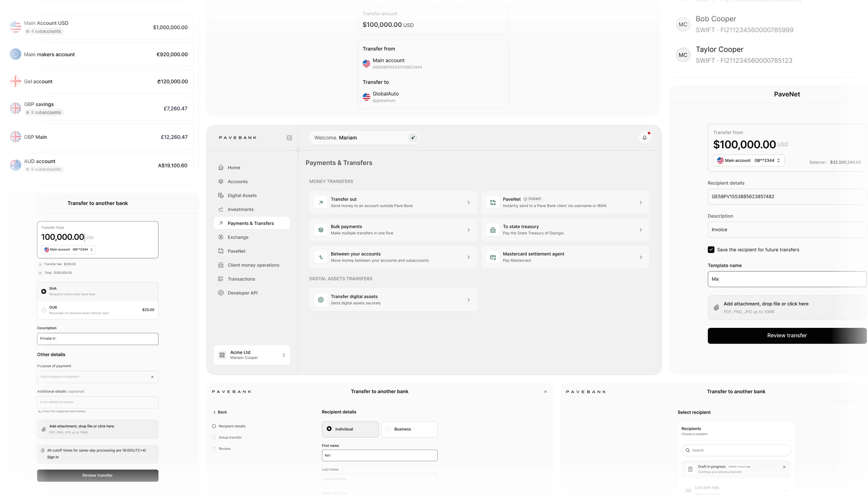Click the Template name input field
Viewport: 868px width, 500px height.
tap(787, 279)
